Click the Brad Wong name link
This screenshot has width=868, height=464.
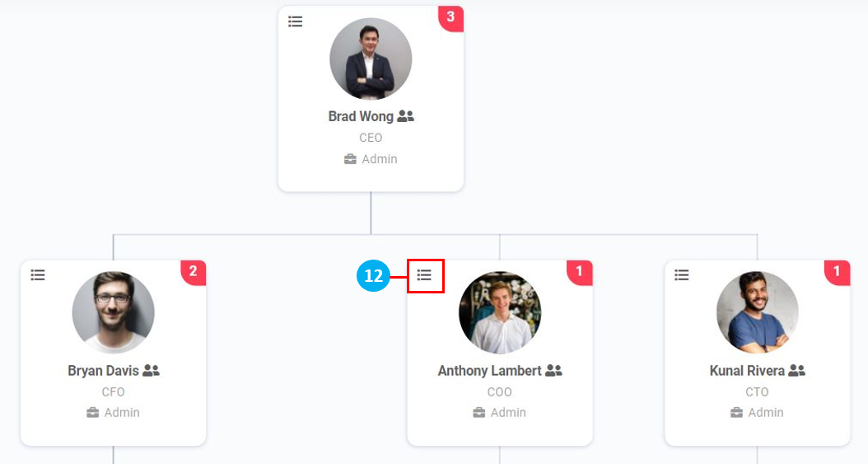coord(361,117)
